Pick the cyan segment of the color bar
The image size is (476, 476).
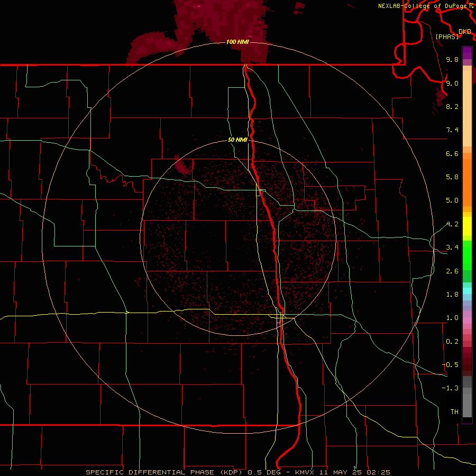(467, 290)
